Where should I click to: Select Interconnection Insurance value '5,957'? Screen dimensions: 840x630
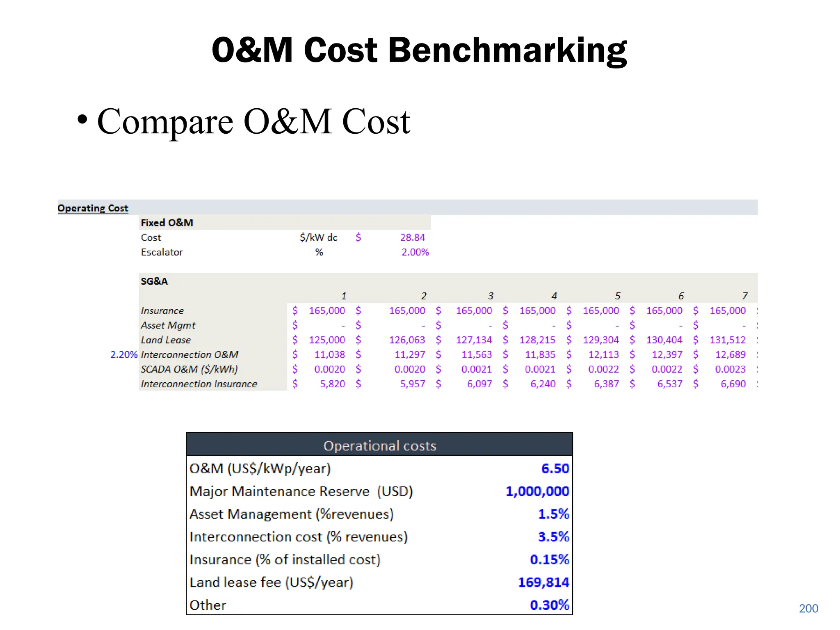413,384
